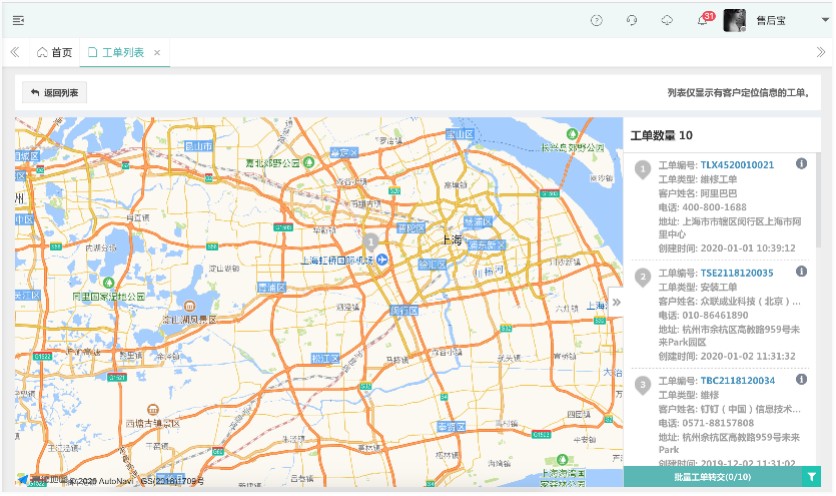
Task: Click the 嘉北郊野公园 park icon
Action: point(309,162)
